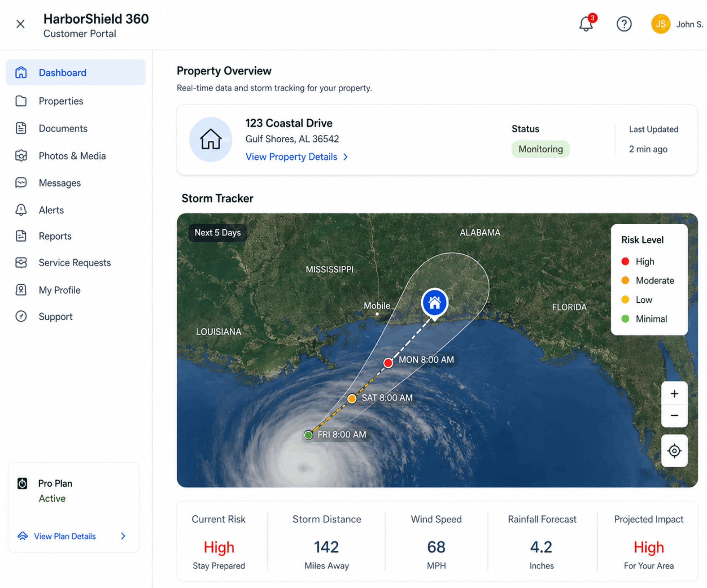This screenshot has height=588, width=707.
Task: Click the Minimal green risk swatch
Action: [625, 319]
